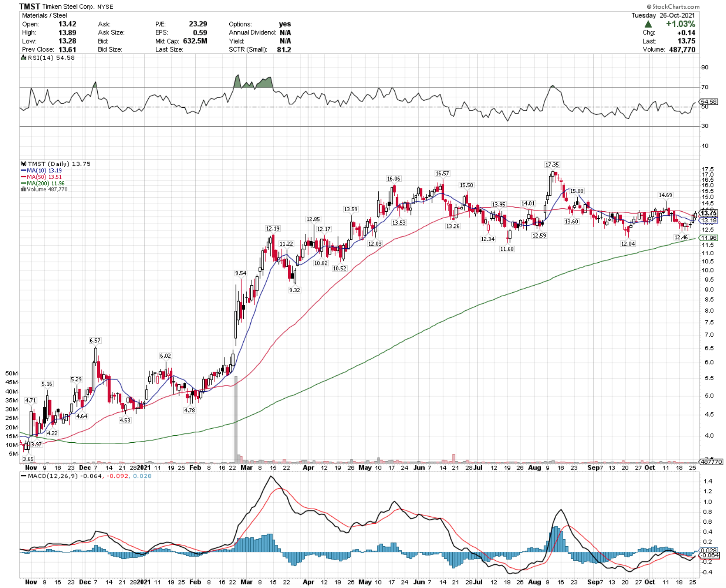This screenshot has height=588, width=726.
Task: Click the 17.35 peak price label
Action: (x=552, y=165)
